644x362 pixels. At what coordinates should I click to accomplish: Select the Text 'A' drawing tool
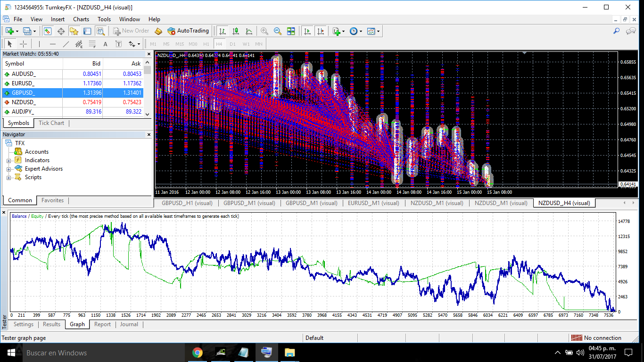[105, 44]
